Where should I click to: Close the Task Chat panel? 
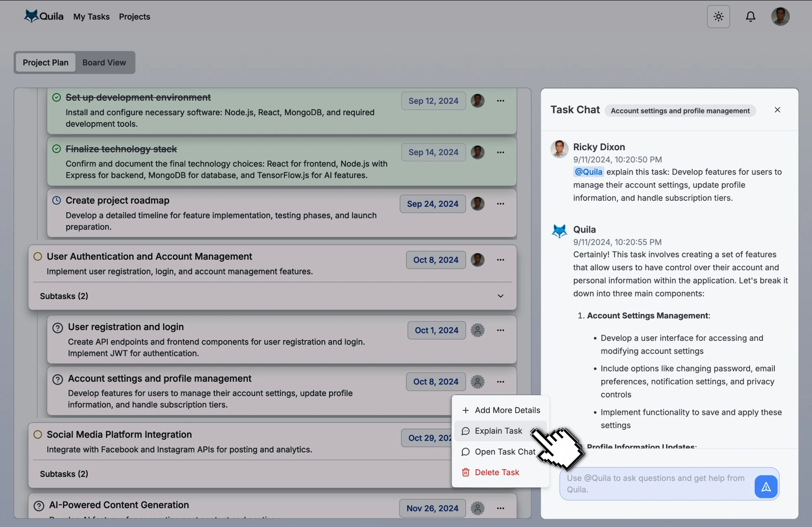(777, 109)
